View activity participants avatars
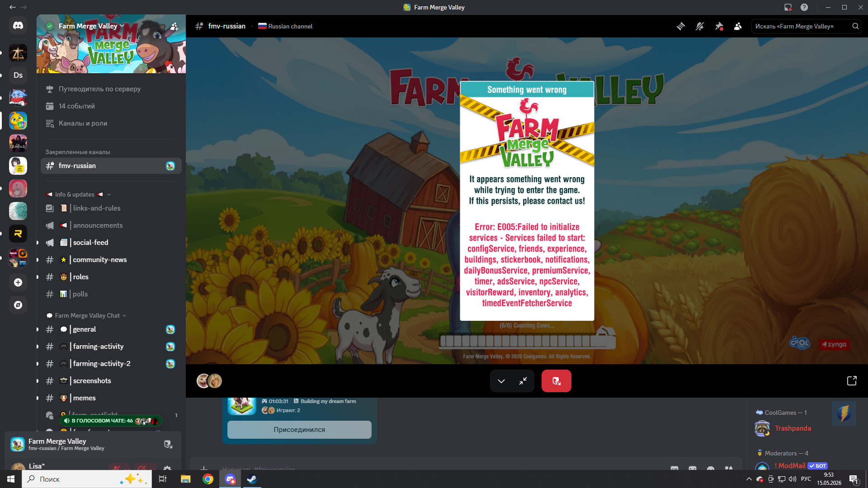The image size is (868, 488). pos(209,381)
